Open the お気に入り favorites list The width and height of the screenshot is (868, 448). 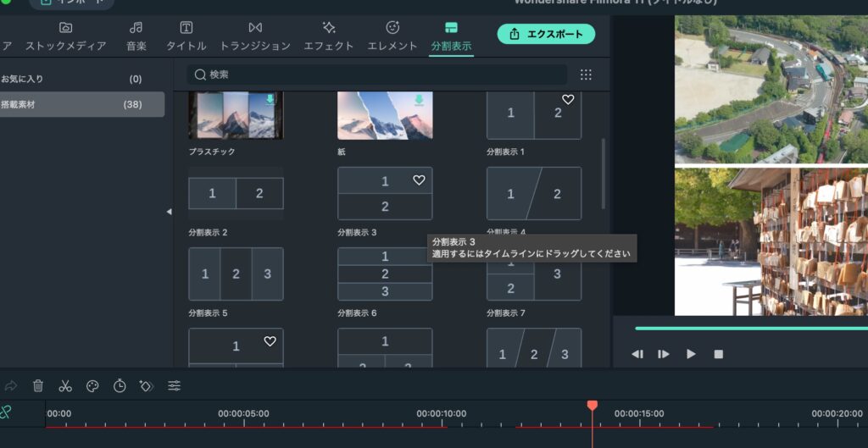point(82,79)
